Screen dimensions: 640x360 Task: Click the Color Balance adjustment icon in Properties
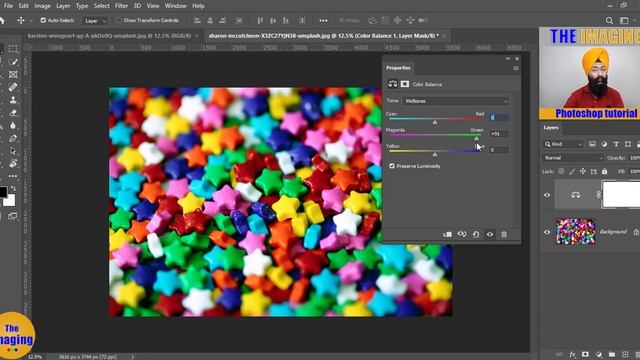pos(393,84)
